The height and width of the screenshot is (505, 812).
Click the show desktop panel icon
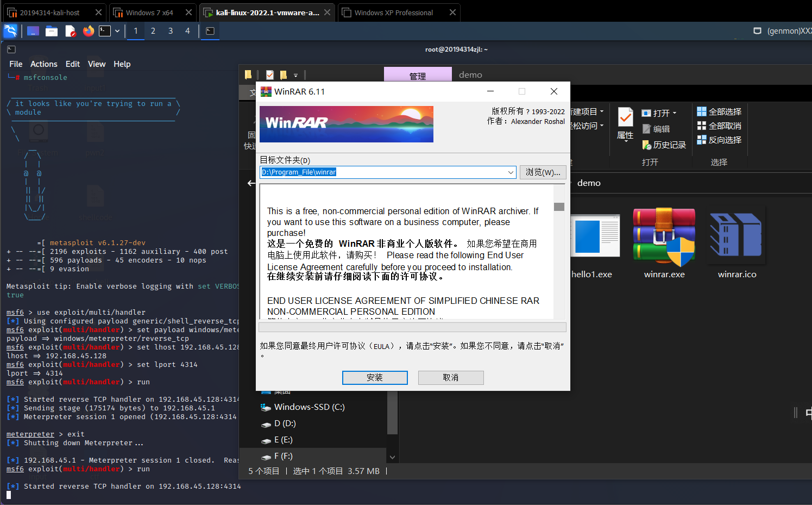click(x=33, y=31)
